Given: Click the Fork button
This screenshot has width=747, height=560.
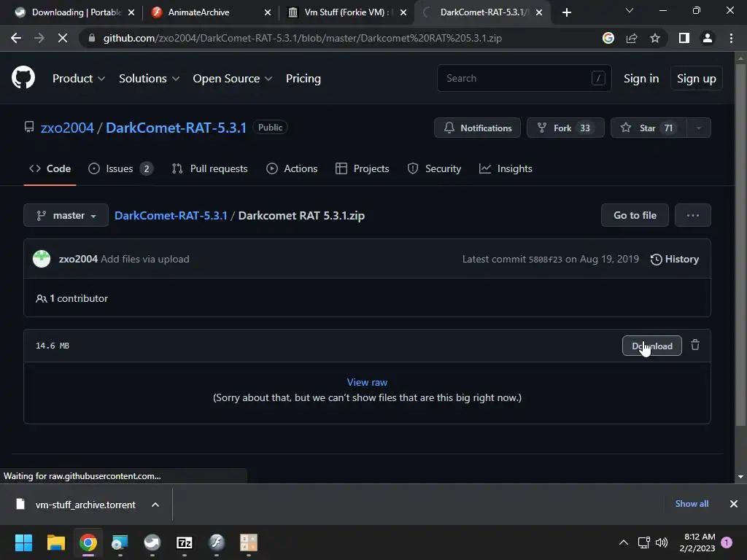Looking at the screenshot, I should (565, 128).
